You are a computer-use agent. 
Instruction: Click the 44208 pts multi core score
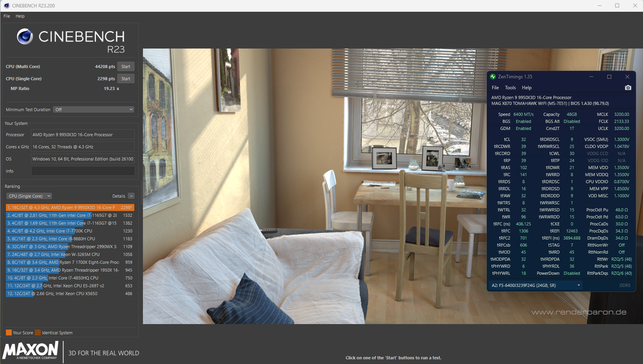pos(105,67)
